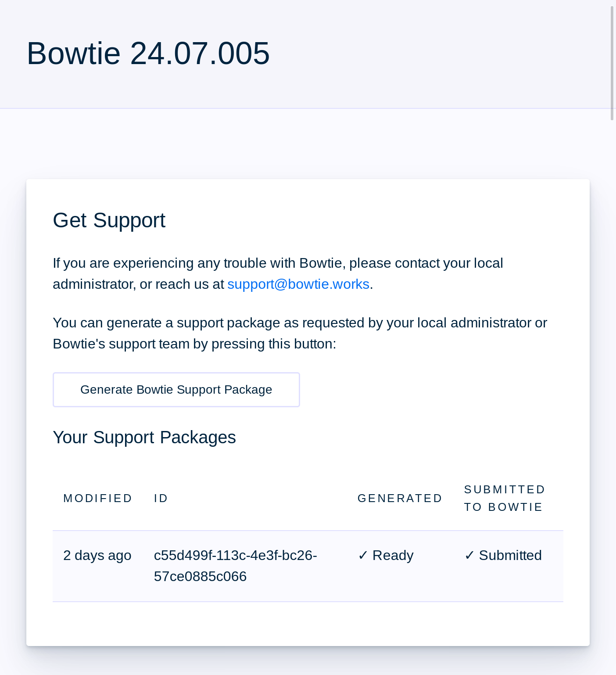This screenshot has width=616, height=675.
Task: Click the Your Support Packages heading
Action: (144, 438)
